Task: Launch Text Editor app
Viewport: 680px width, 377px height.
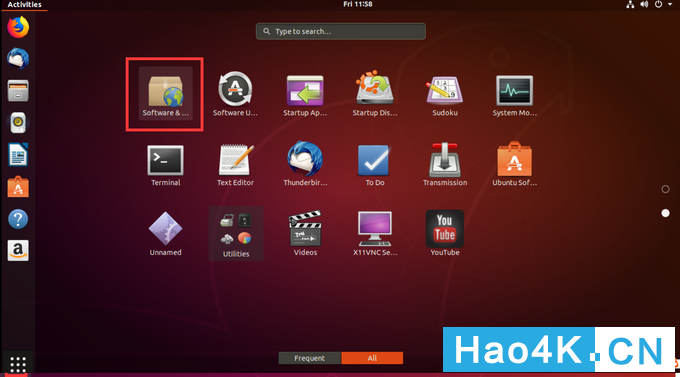Action: click(x=235, y=164)
